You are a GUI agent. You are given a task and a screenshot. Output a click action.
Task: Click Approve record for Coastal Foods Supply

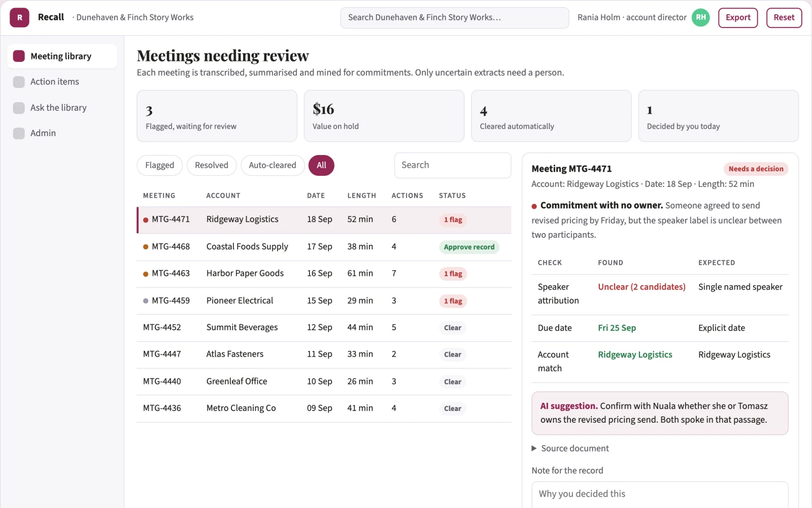coord(469,247)
